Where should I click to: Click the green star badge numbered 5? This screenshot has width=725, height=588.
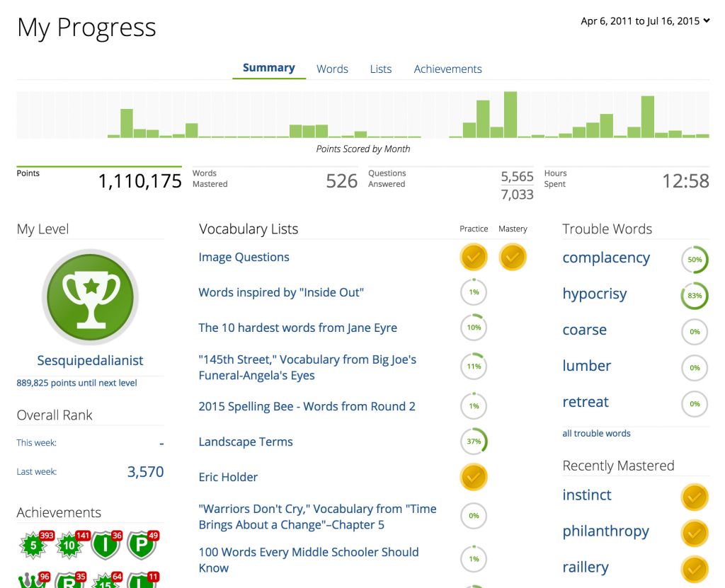tap(34, 545)
